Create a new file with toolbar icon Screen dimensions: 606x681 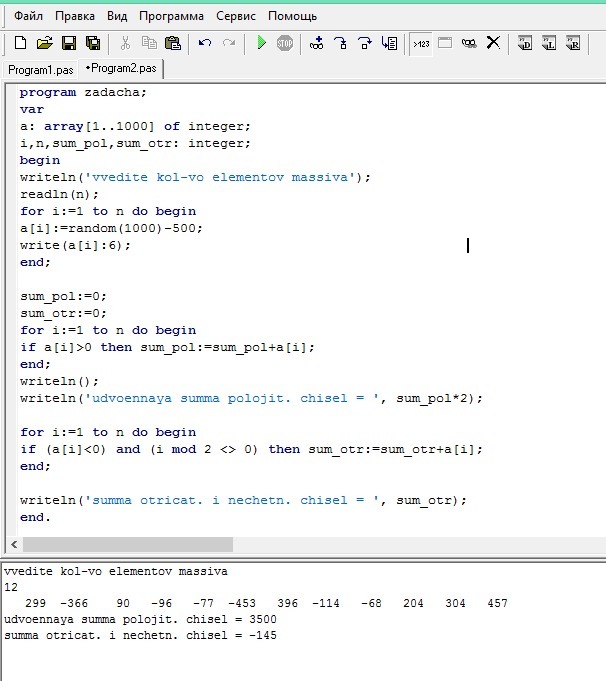20,43
